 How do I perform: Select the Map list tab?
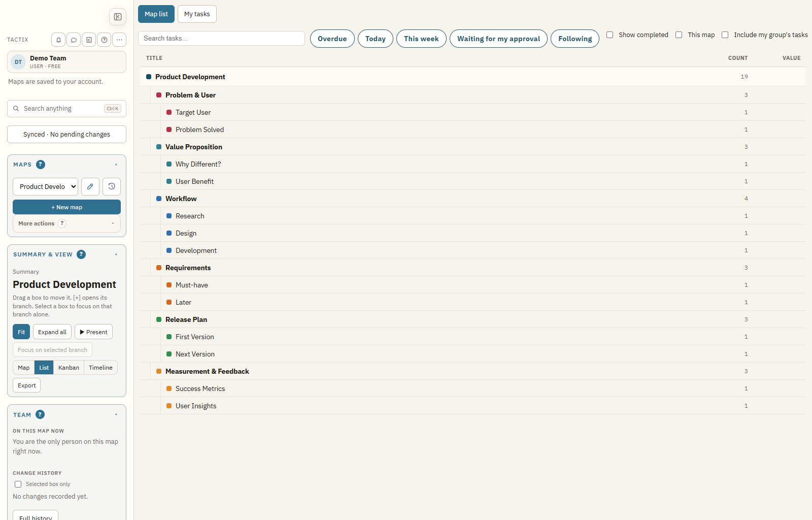[x=156, y=14]
